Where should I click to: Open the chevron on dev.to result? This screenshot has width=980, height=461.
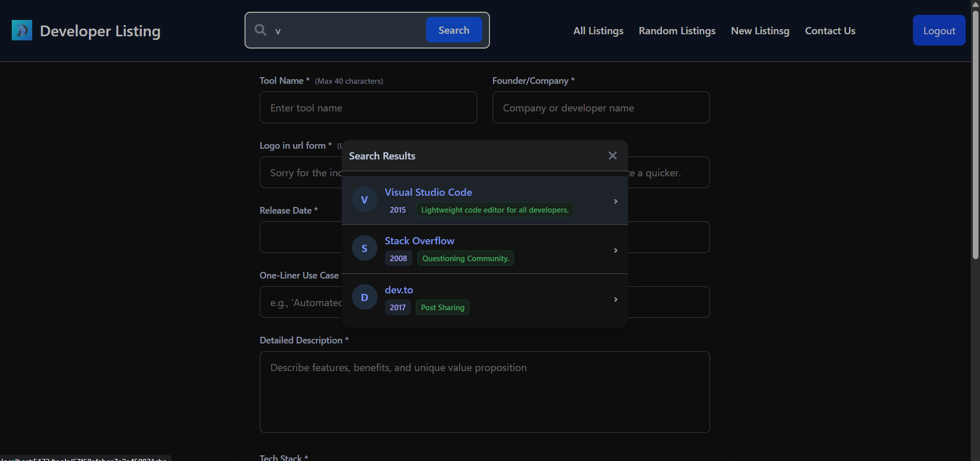pos(615,299)
